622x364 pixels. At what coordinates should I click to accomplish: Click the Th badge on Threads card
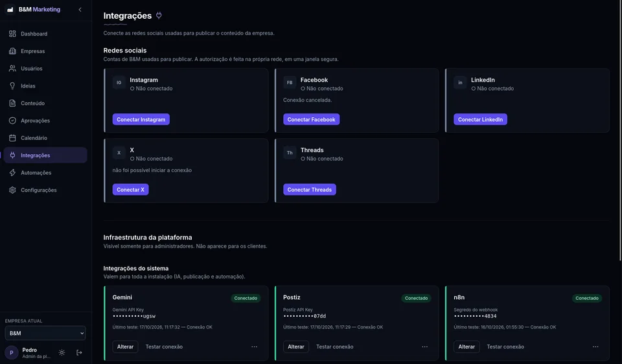point(290,153)
